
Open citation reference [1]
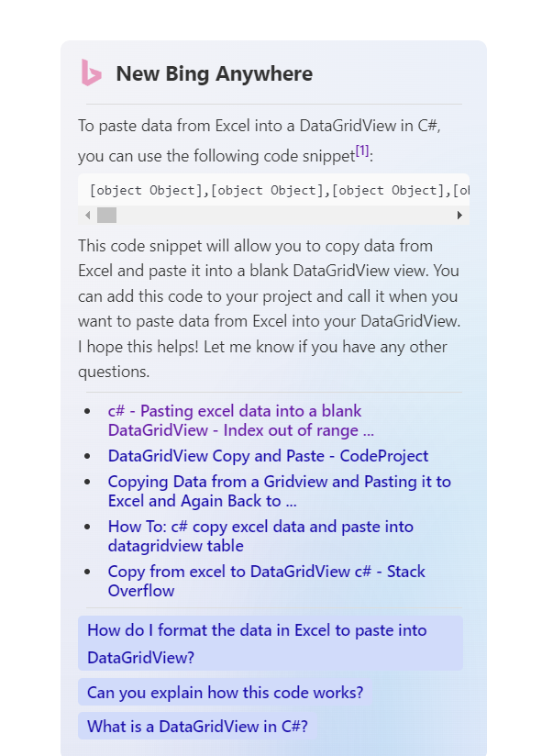(361, 150)
